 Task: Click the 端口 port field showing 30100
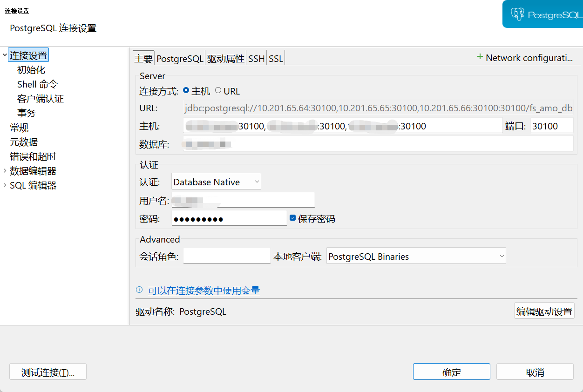point(552,126)
